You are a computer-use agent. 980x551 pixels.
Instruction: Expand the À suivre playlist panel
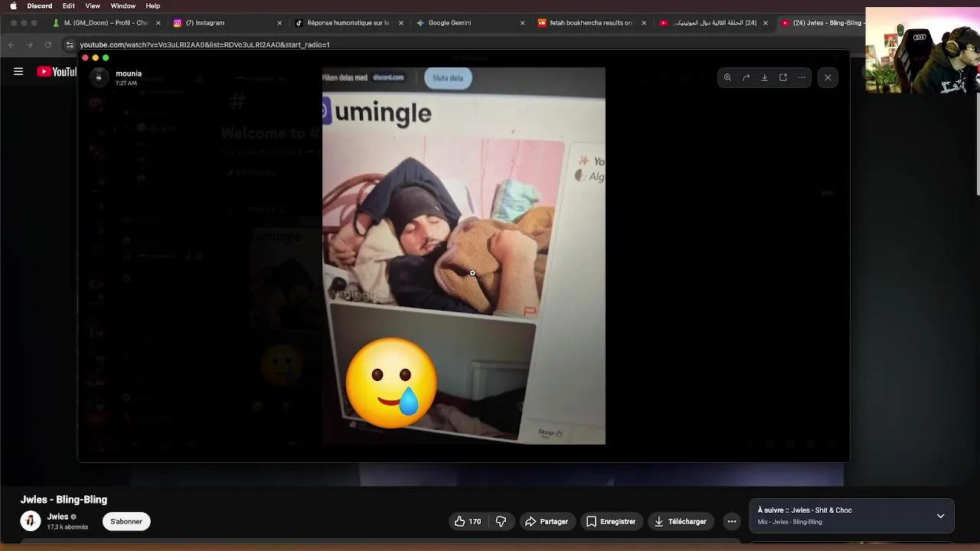click(940, 516)
